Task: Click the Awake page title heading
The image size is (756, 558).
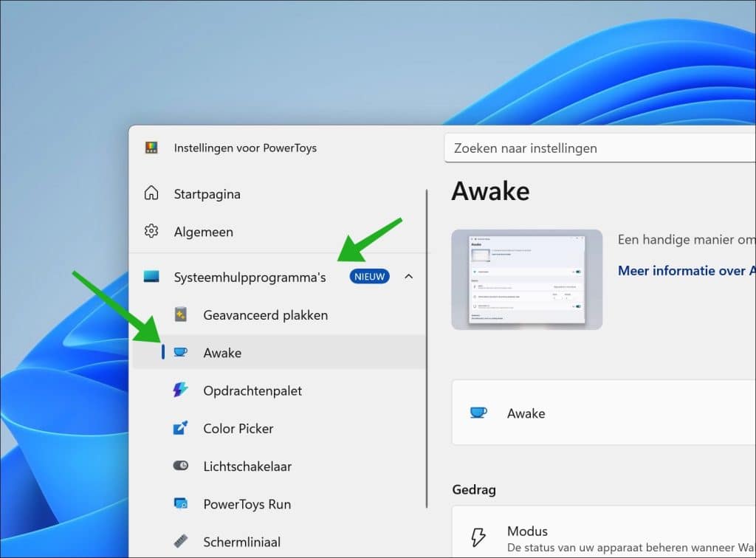Action: point(490,191)
